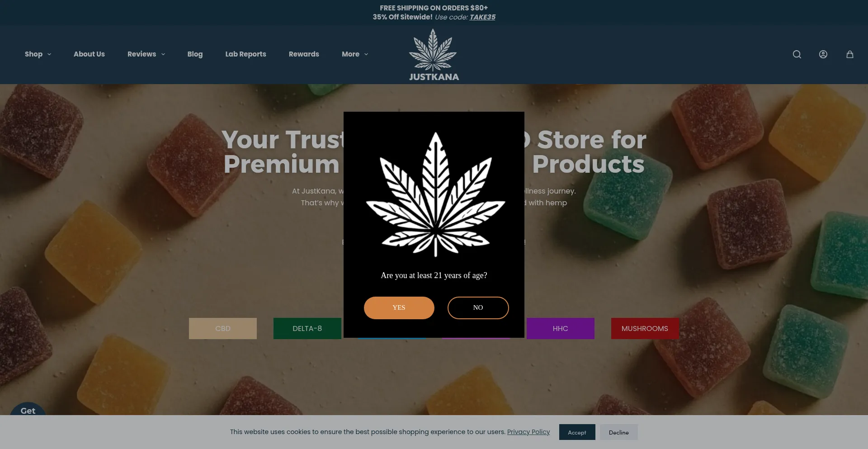
Task: Click the JustKana leaf logo in header
Action: click(434, 55)
